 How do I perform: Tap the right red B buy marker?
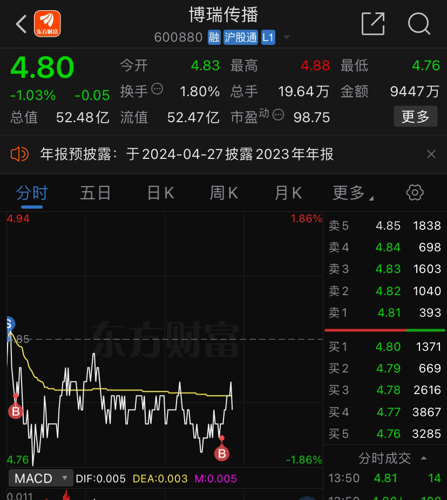tap(222, 453)
